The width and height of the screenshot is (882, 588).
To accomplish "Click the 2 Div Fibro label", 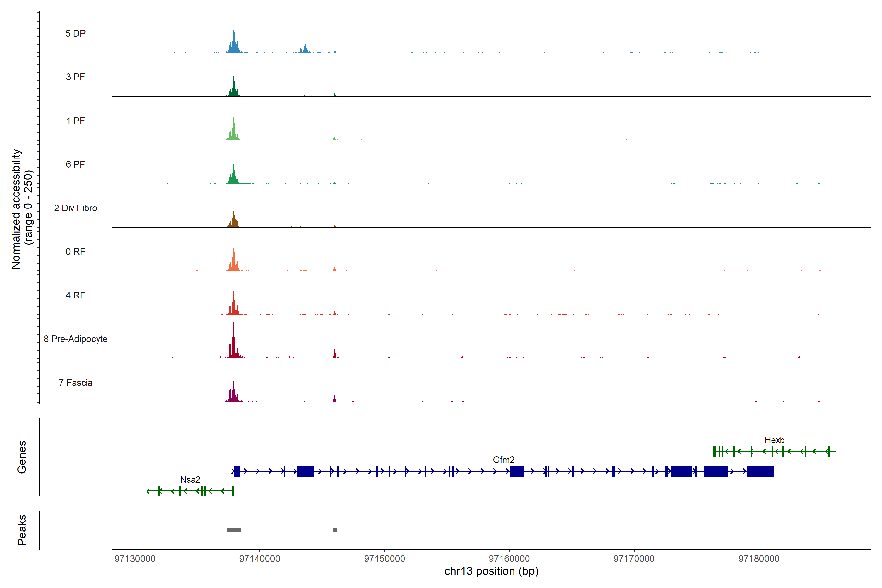I will pyautogui.click(x=75, y=208).
